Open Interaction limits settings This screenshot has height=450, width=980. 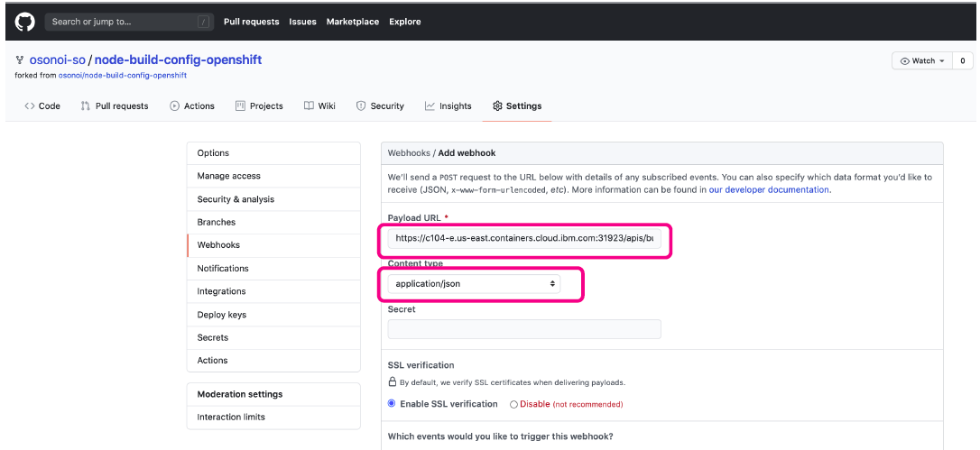click(x=273, y=417)
